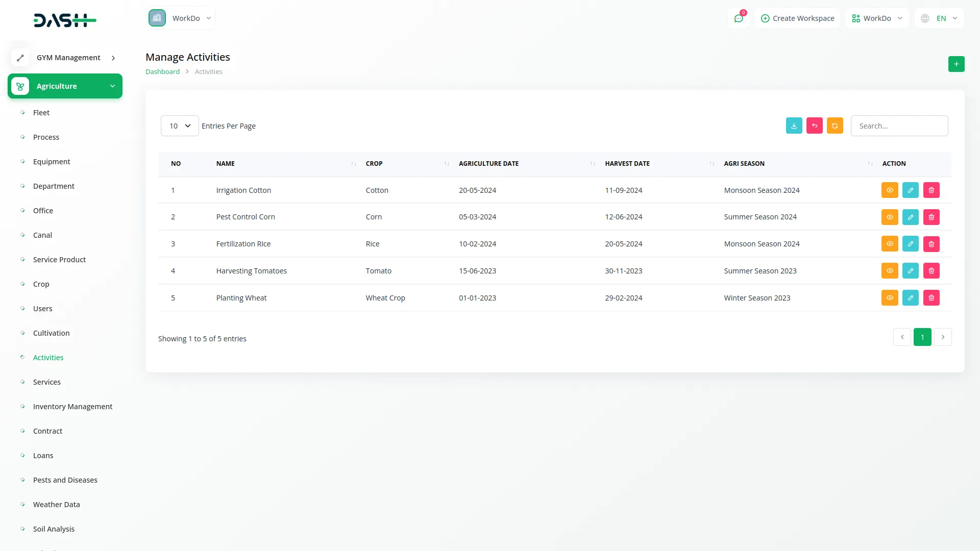Open the entries per page dropdown
The height and width of the screenshot is (551, 980).
[180, 126]
